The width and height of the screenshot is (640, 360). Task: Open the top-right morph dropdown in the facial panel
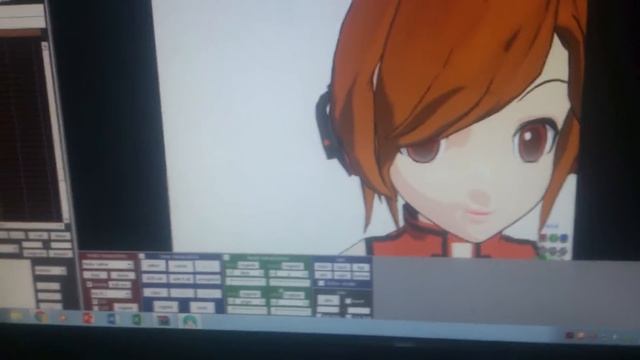289,274
